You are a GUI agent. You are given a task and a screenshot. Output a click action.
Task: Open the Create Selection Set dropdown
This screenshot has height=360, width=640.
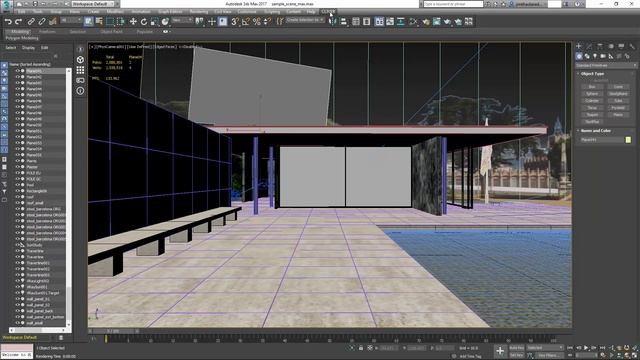click(x=305, y=20)
